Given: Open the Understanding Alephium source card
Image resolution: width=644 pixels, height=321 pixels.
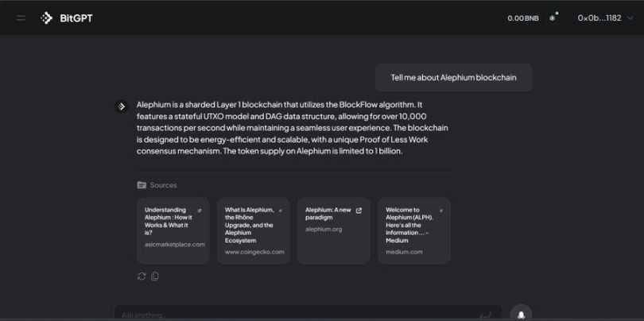Looking at the screenshot, I should pyautogui.click(x=173, y=230).
